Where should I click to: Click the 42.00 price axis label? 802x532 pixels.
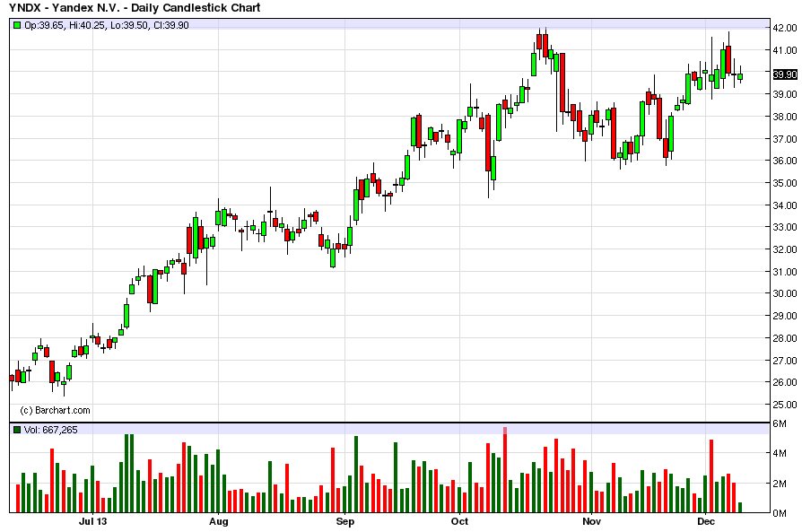(785, 28)
